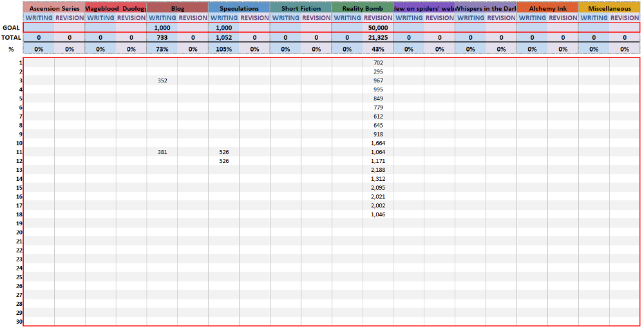Click the day 13 value 2,188
This screenshot has height=329, width=644.
[378, 170]
